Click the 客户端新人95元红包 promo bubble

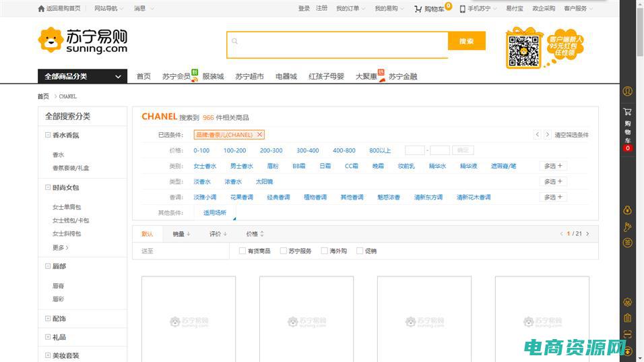[x=565, y=46]
